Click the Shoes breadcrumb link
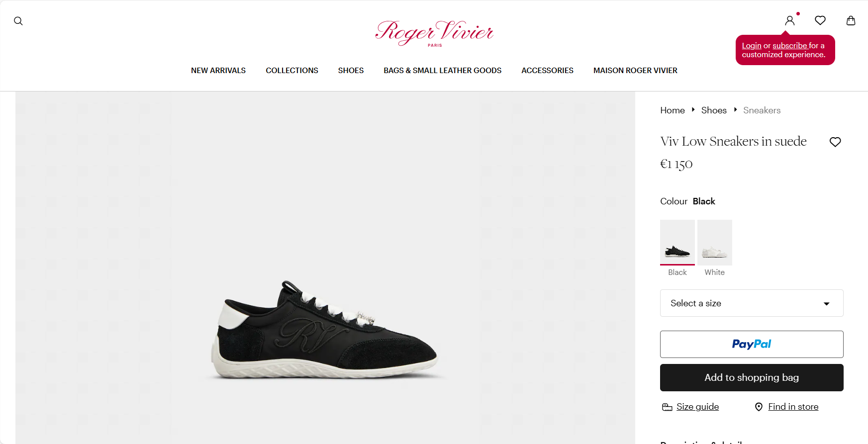Screen dimensions: 868x444 point(714,110)
